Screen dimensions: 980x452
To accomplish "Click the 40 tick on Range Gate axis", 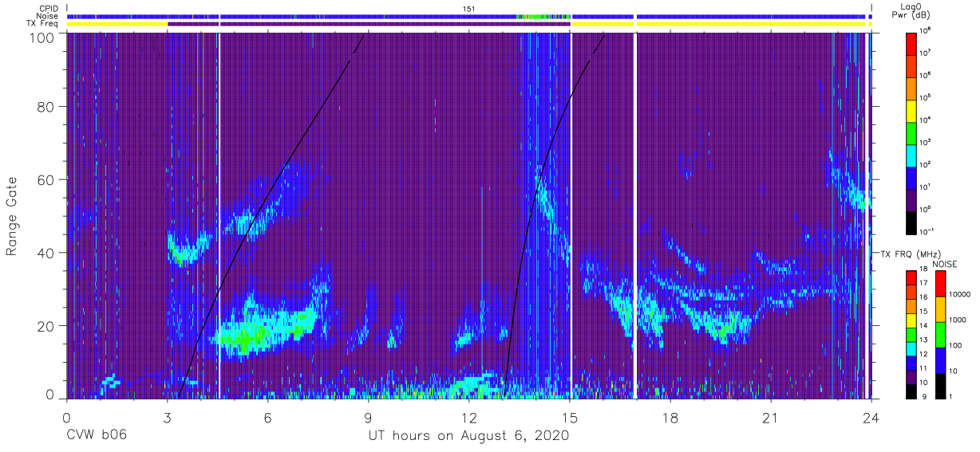I will (x=45, y=253).
